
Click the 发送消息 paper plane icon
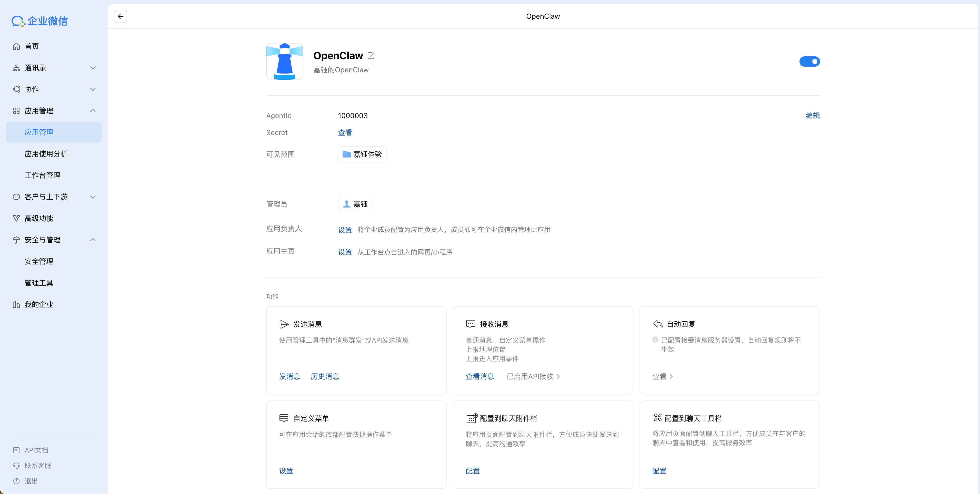(284, 324)
